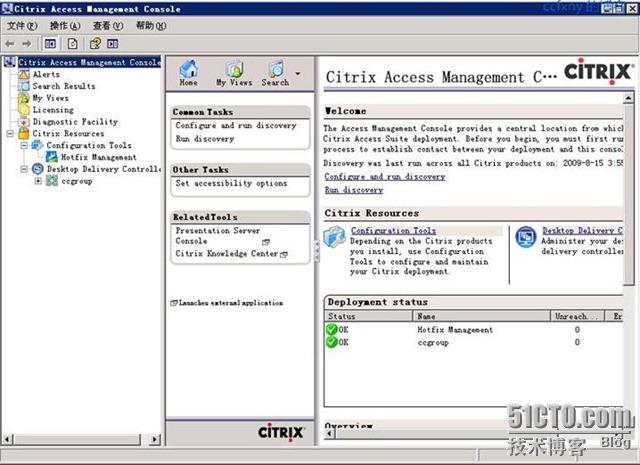Select Hotfix Management in the tree
The image size is (640, 465).
pos(98,157)
